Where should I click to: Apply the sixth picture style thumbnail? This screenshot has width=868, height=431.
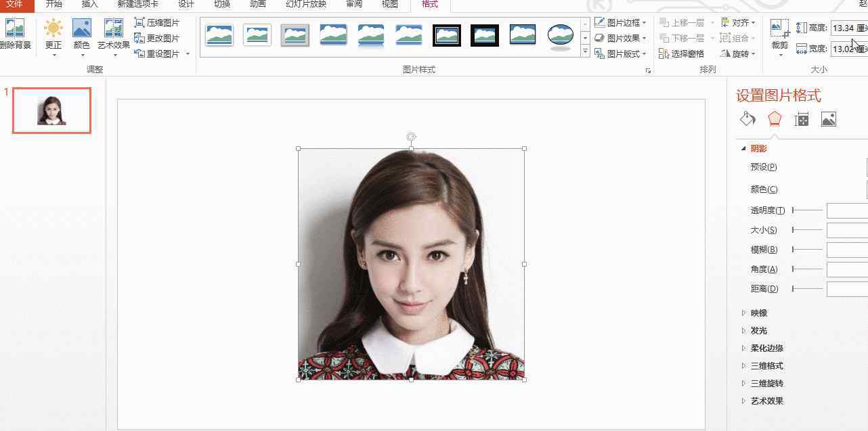(x=409, y=35)
